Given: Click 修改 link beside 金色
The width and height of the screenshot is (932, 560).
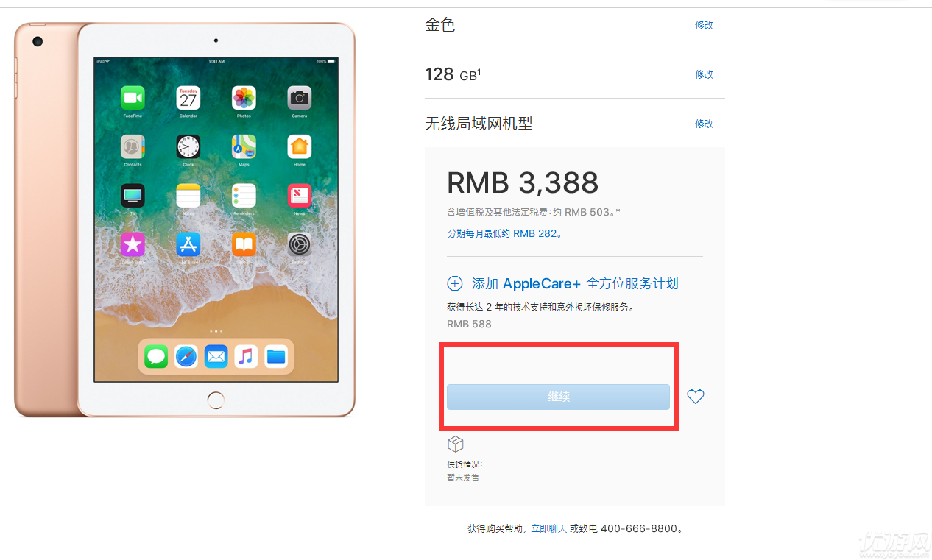Looking at the screenshot, I should point(705,25).
